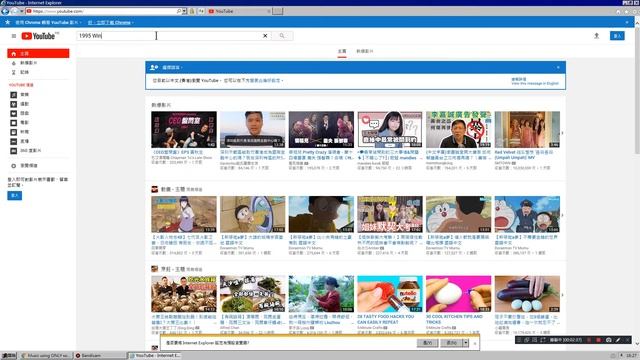The height and width of the screenshot is (360, 640).
Task: Switch to 'Music using ONLY so...' taskbar item
Action: click(x=46, y=356)
